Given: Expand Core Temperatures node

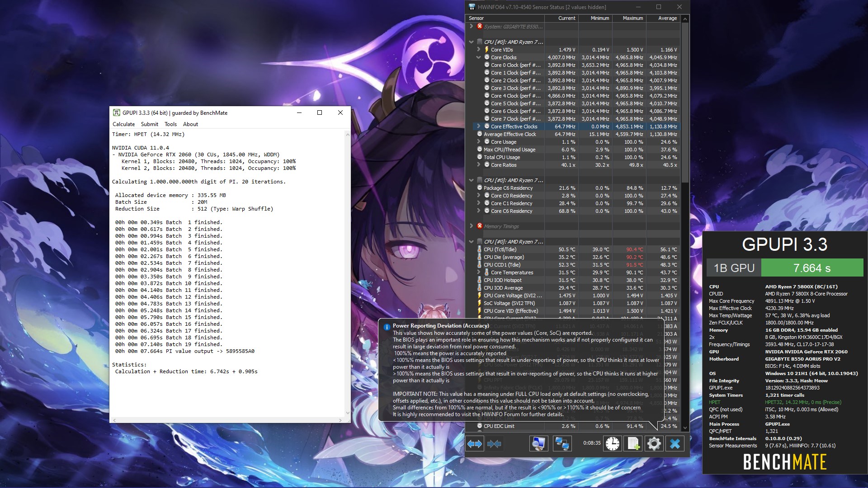Looking at the screenshot, I should [479, 272].
